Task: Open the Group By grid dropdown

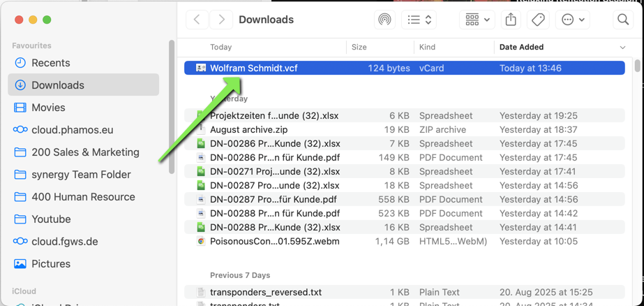Action: [478, 20]
